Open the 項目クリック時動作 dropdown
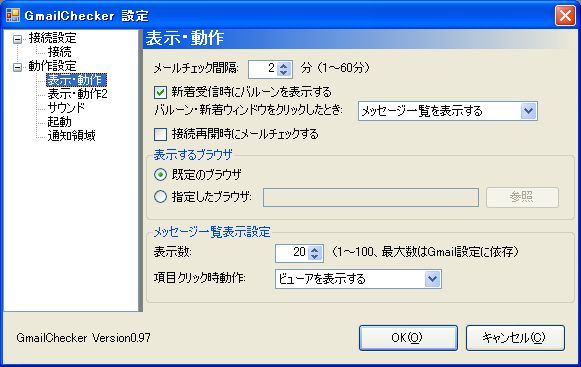 [432, 279]
